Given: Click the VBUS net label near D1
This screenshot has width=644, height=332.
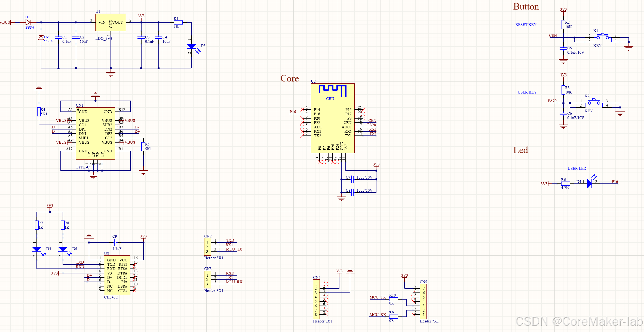Looking at the screenshot, I should pyautogui.click(x=5, y=22).
